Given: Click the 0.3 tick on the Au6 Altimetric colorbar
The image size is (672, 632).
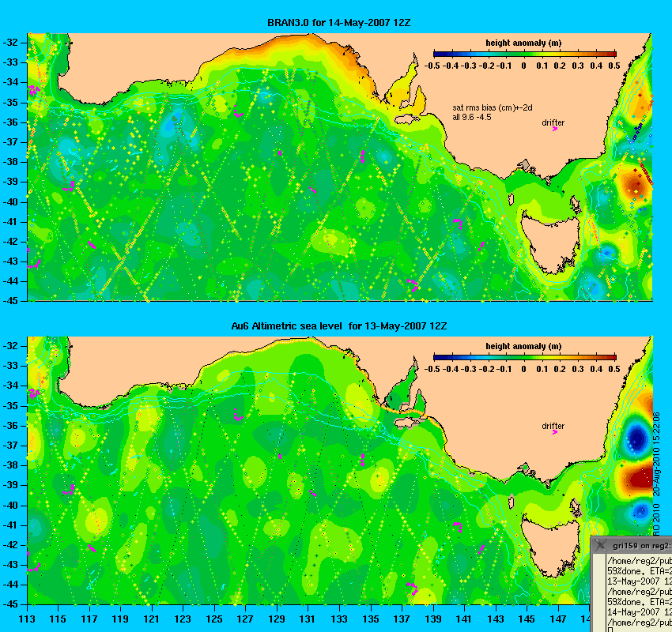Looking at the screenshot, I should (x=578, y=369).
